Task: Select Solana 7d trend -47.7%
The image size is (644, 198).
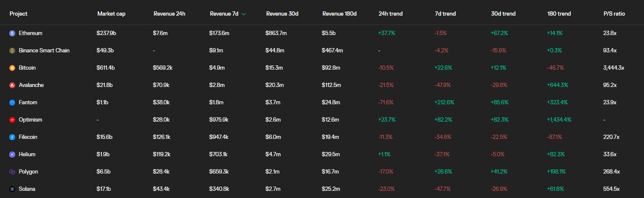Action: click(x=443, y=189)
